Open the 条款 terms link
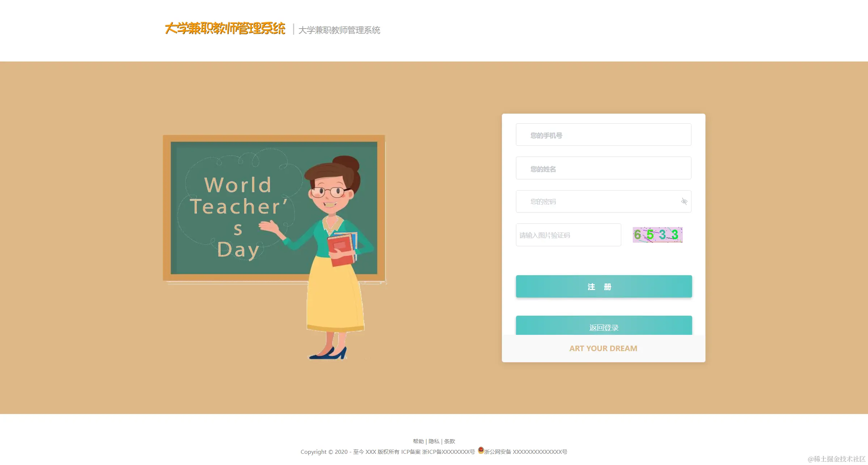Viewport: 868px width, 465px height. pos(450,441)
